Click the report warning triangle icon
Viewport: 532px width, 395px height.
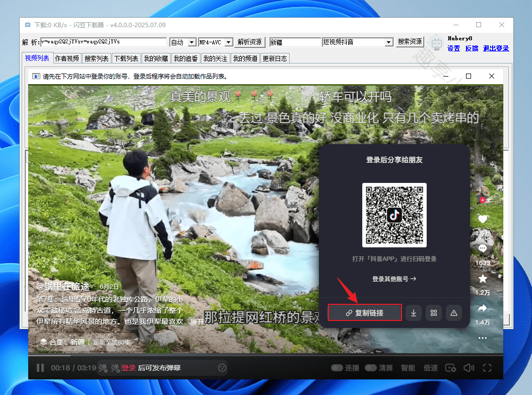[453, 312]
